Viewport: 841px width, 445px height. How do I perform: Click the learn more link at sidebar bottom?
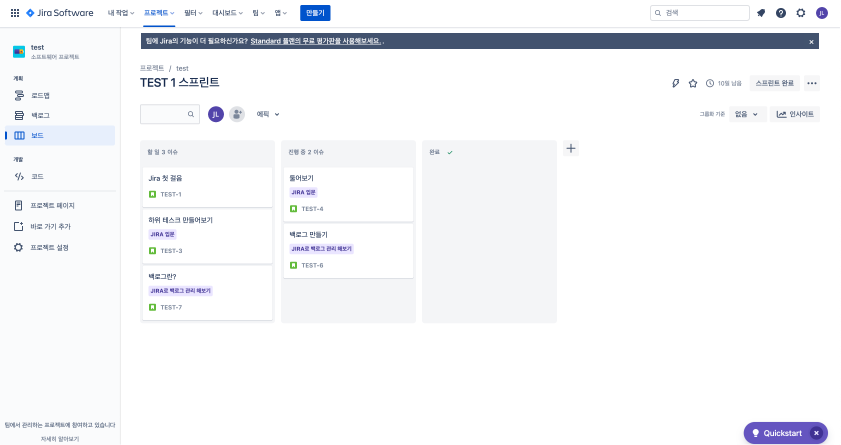tap(60, 439)
